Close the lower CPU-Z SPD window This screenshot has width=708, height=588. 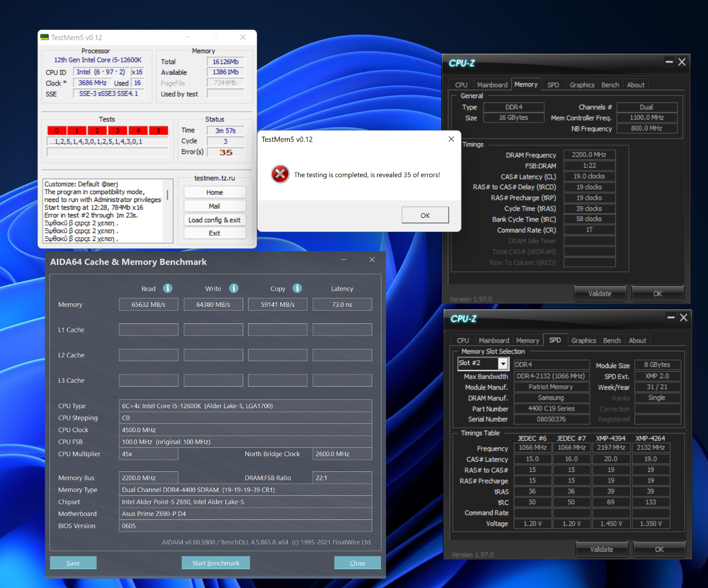click(x=683, y=318)
